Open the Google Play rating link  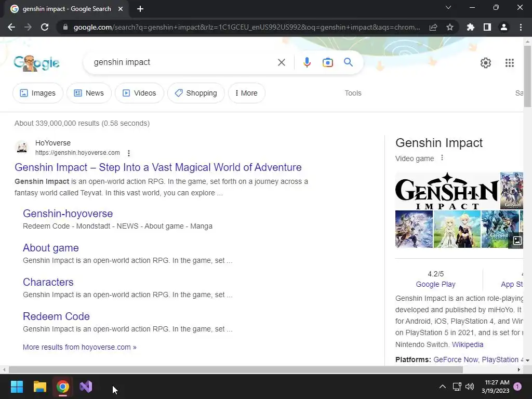tap(436, 284)
